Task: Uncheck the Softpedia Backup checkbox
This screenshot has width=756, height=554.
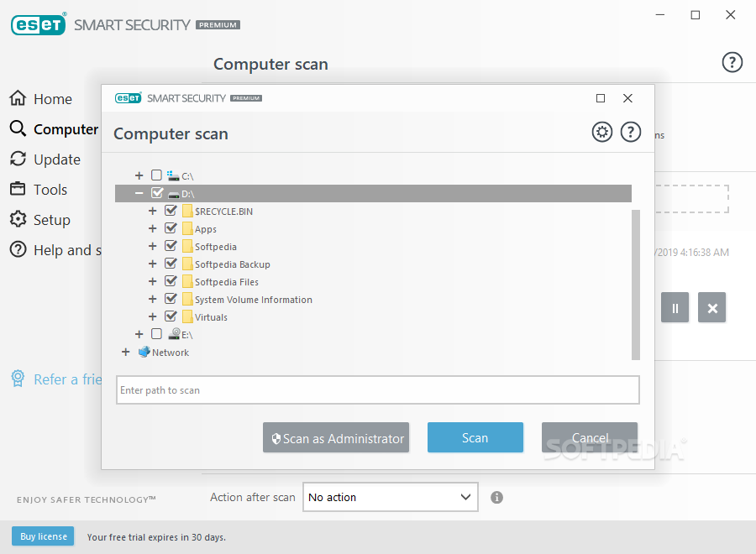Action: [171, 263]
